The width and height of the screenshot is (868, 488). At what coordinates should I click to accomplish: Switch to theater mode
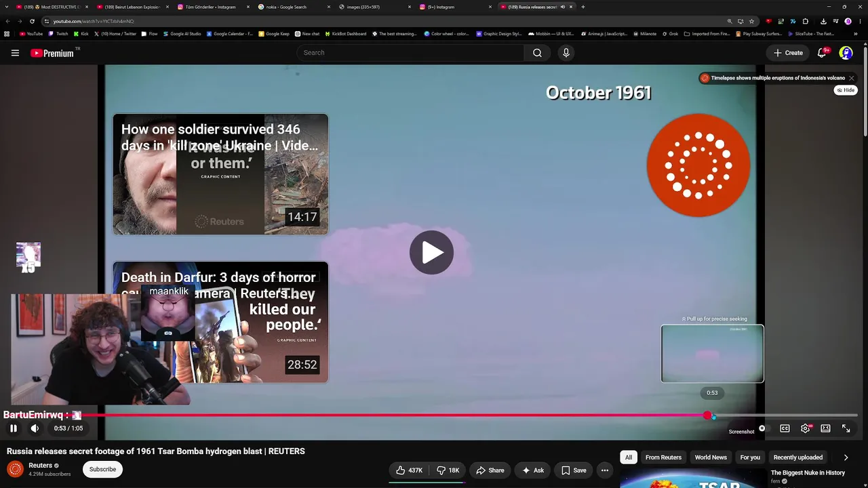click(825, 428)
